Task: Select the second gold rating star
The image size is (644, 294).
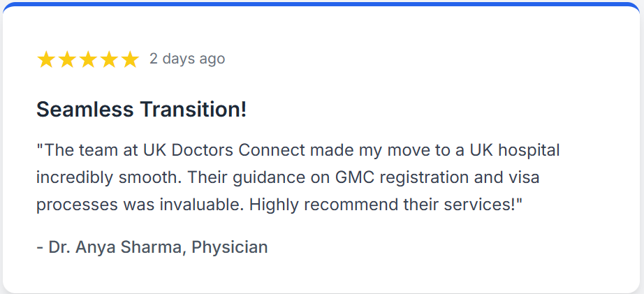Action: point(66,59)
